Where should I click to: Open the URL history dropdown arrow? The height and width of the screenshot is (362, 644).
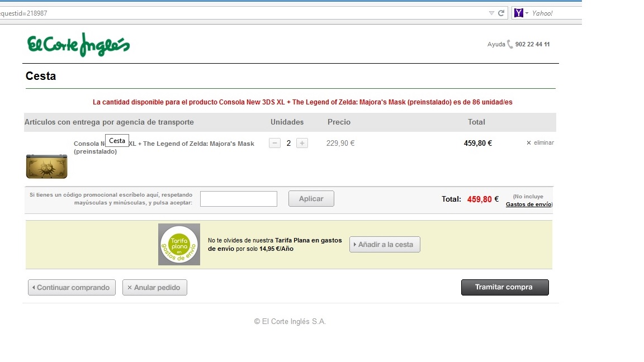(491, 13)
